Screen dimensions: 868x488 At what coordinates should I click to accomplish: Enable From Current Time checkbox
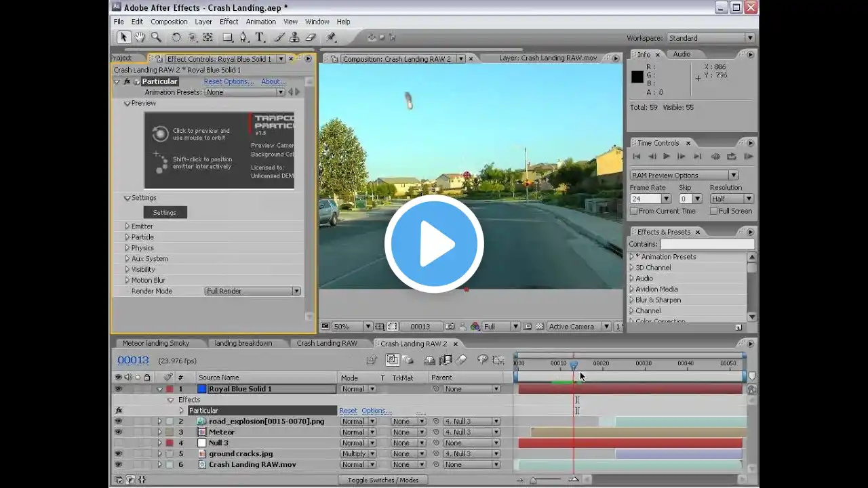(x=634, y=211)
